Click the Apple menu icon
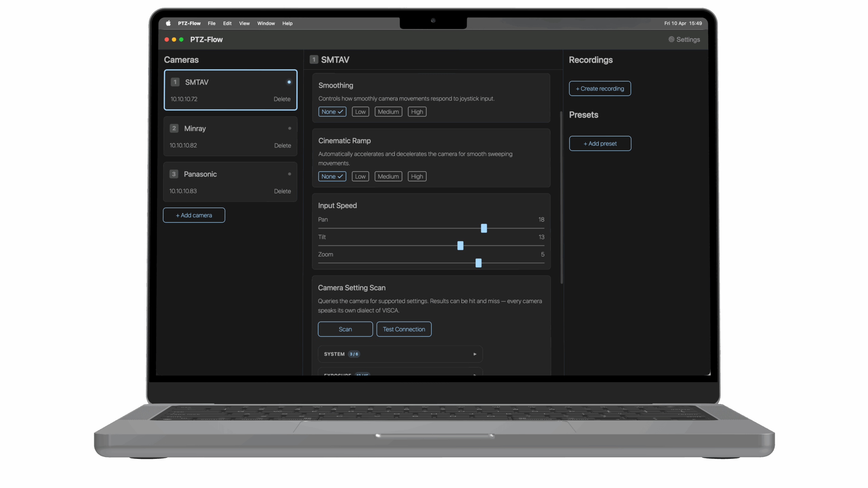 click(168, 23)
